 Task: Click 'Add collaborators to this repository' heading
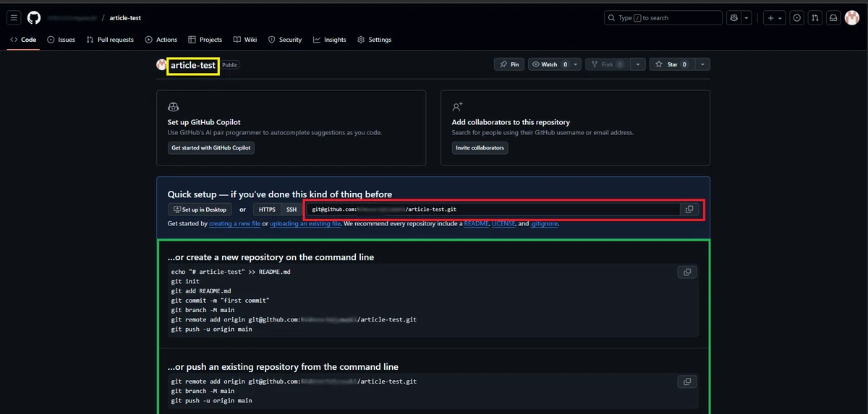point(511,122)
